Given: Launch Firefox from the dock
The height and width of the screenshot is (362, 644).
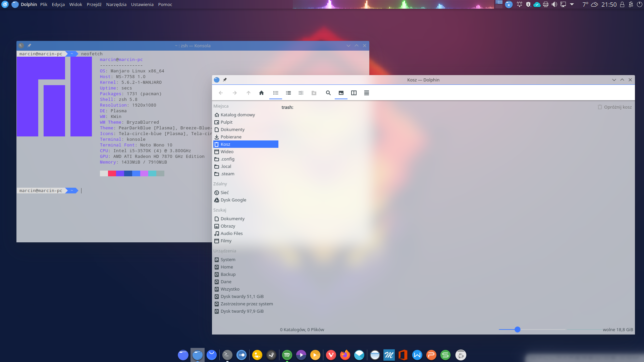Looking at the screenshot, I should click(x=345, y=355).
